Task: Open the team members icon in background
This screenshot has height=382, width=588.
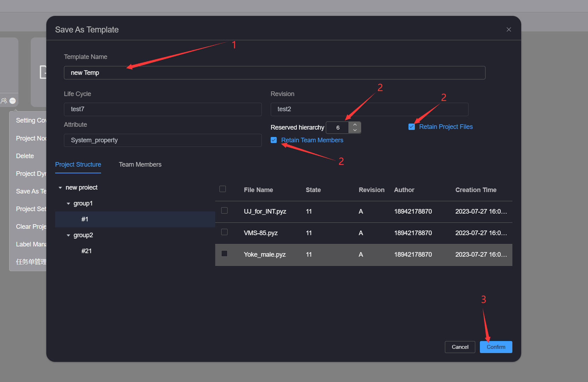Action: pyautogui.click(x=4, y=101)
